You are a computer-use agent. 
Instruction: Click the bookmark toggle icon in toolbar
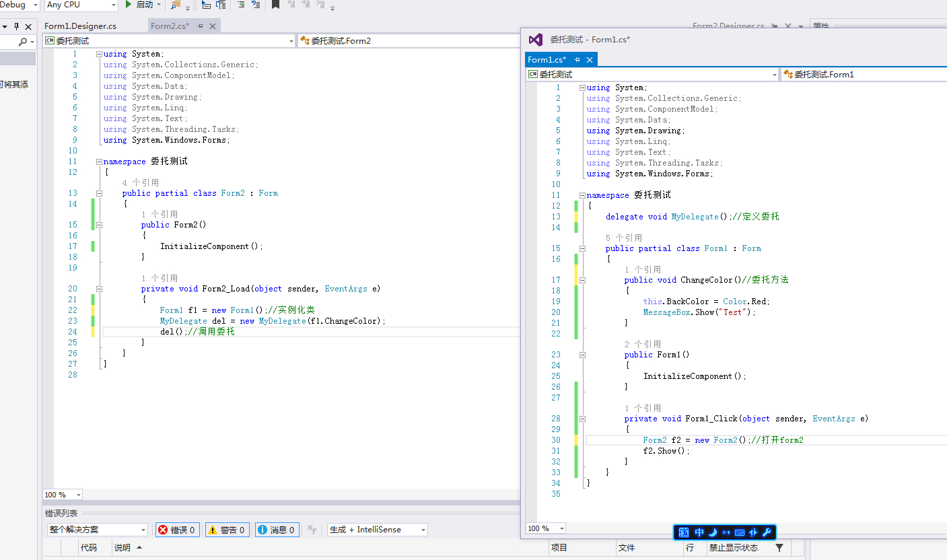(x=275, y=5)
